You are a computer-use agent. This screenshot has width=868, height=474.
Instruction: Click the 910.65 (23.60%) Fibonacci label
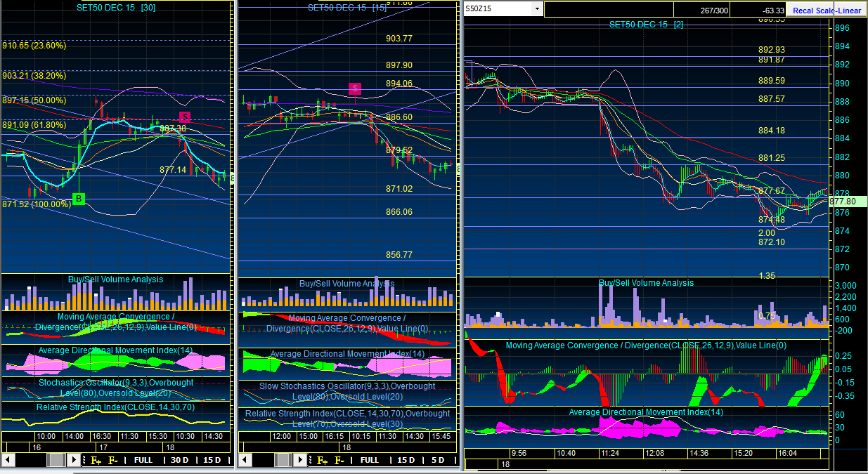tap(34, 46)
